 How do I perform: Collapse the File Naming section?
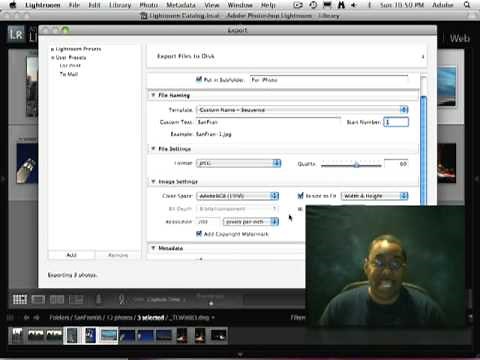point(153,95)
